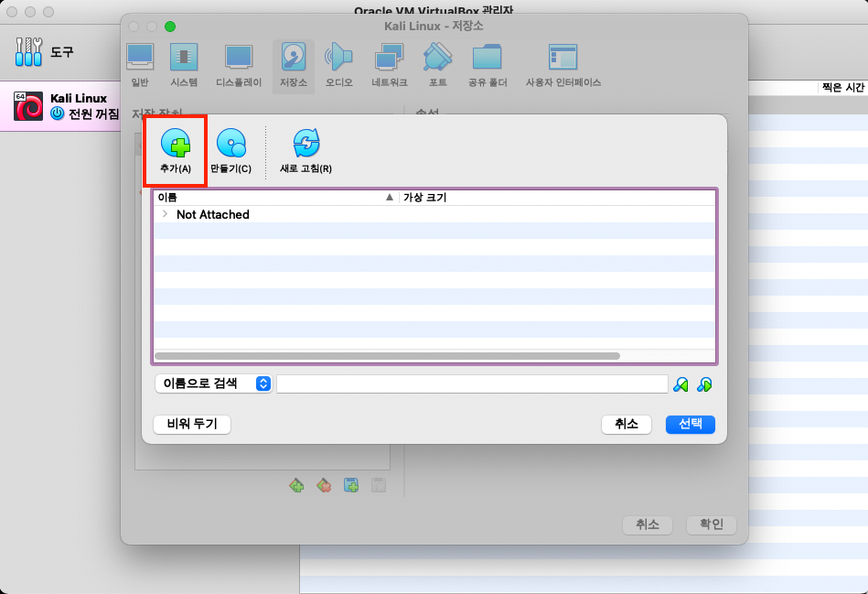Open the 시스템 settings tab

[x=184, y=65]
